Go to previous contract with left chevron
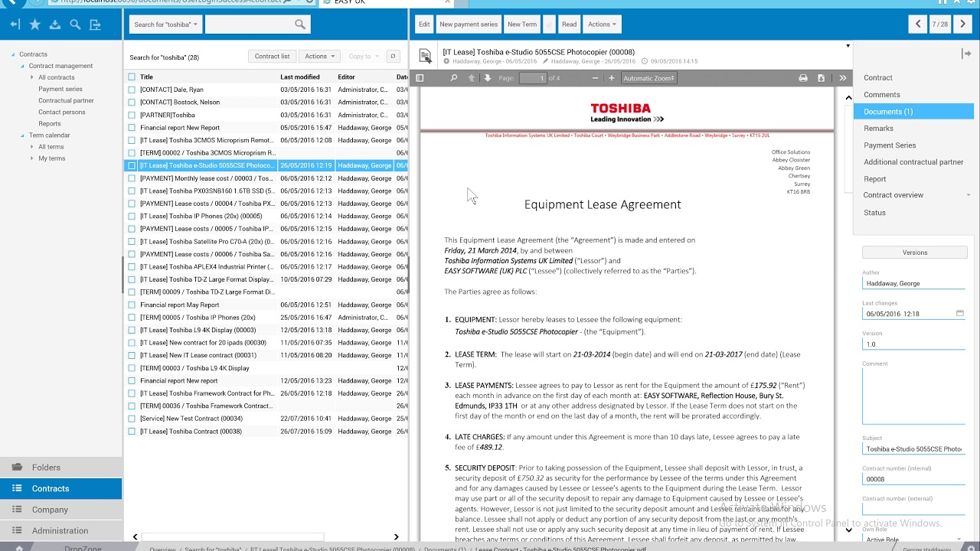Viewport: 980px width, 551px height. pos(918,24)
